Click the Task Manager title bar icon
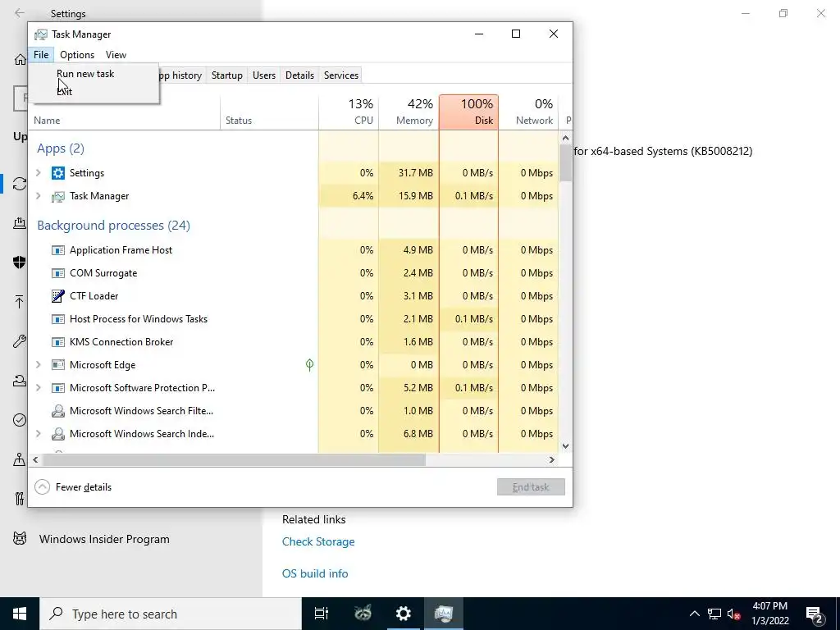 pyautogui.click(x=41, y=34)
